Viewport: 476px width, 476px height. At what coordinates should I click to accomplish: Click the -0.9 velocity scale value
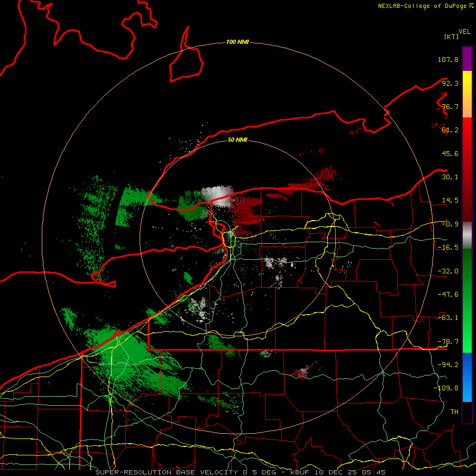(450, 224)
